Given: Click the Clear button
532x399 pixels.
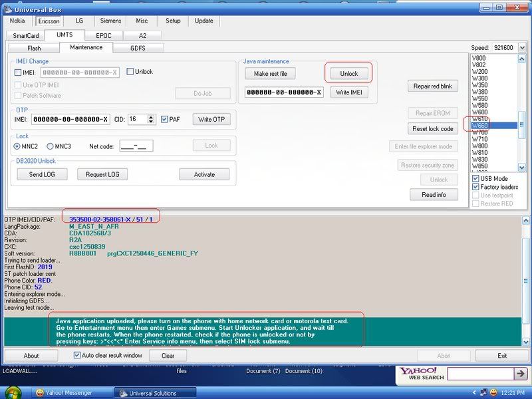Looking at the screenshot, I should tap(168, 356).
